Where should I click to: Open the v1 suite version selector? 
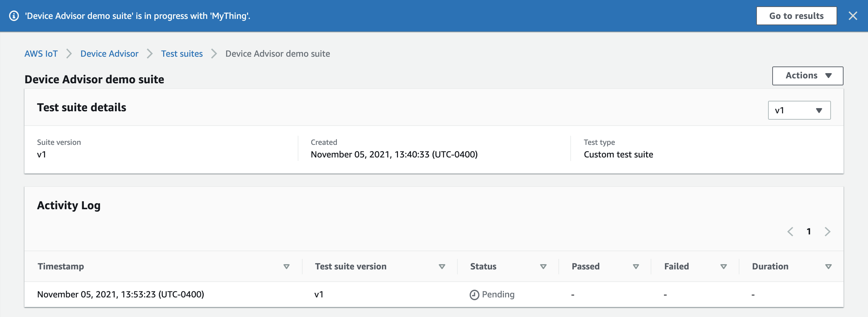point(799,110)
